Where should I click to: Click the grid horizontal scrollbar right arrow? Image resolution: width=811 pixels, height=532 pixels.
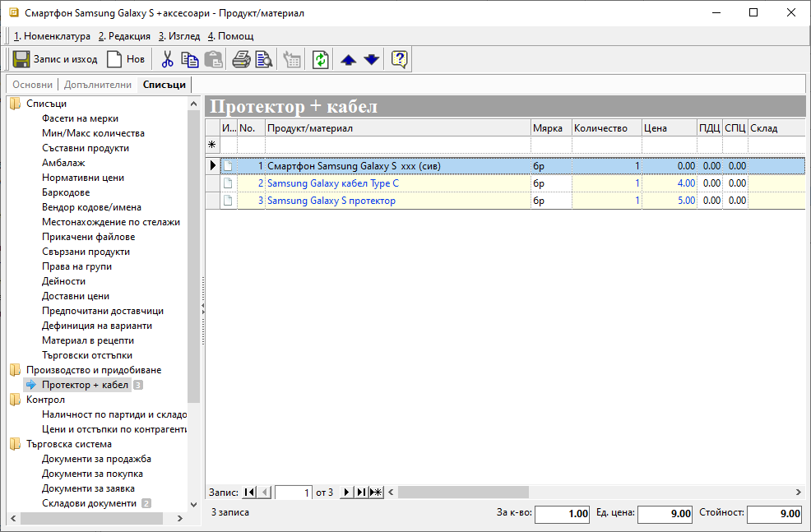point(799,493)
